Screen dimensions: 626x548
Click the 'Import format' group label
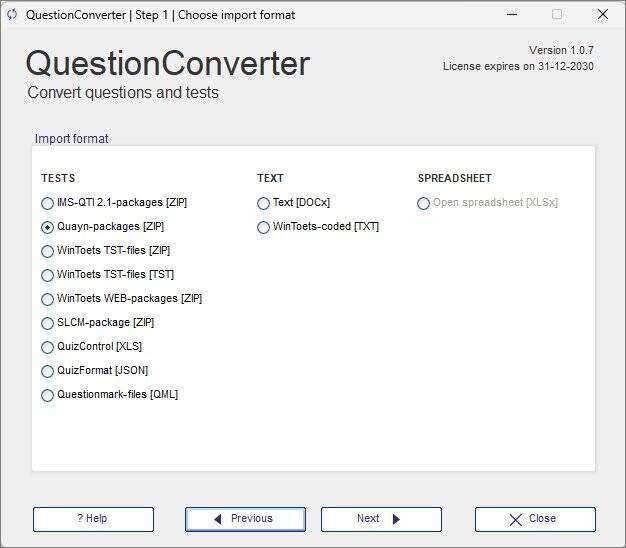71,138
